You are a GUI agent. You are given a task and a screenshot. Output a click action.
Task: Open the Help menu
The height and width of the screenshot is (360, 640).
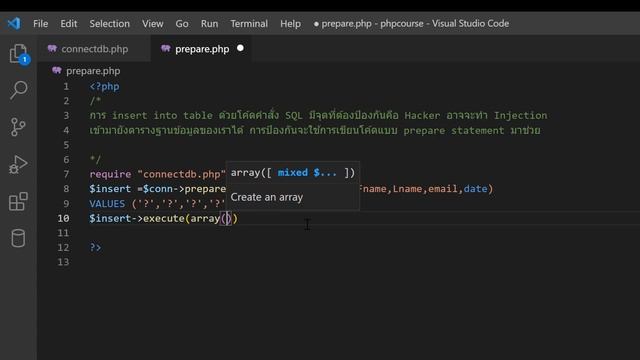coord(290,24)
